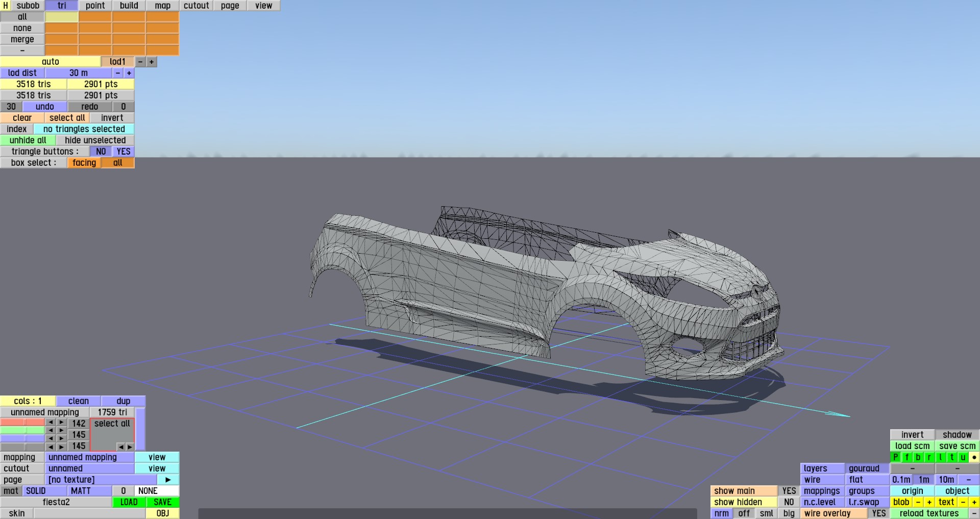Clear the triangle selection
980x519 pixels.
pyautogui.click(x=22, y=118)
